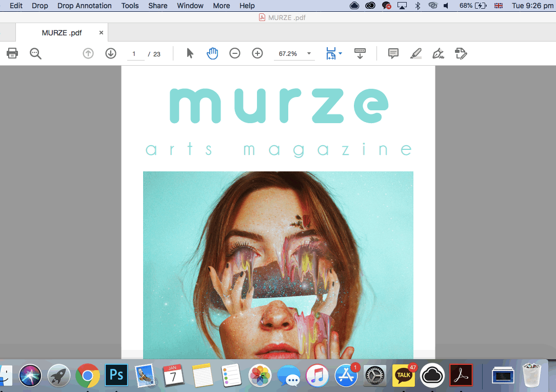
Task: Select the highlight text pen tool
Action: point(415,53)
